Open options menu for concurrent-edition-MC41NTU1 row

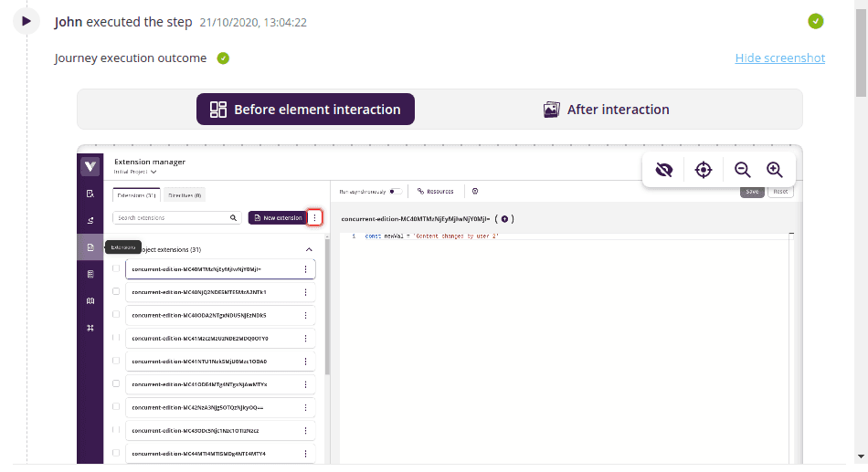(305, 362)
